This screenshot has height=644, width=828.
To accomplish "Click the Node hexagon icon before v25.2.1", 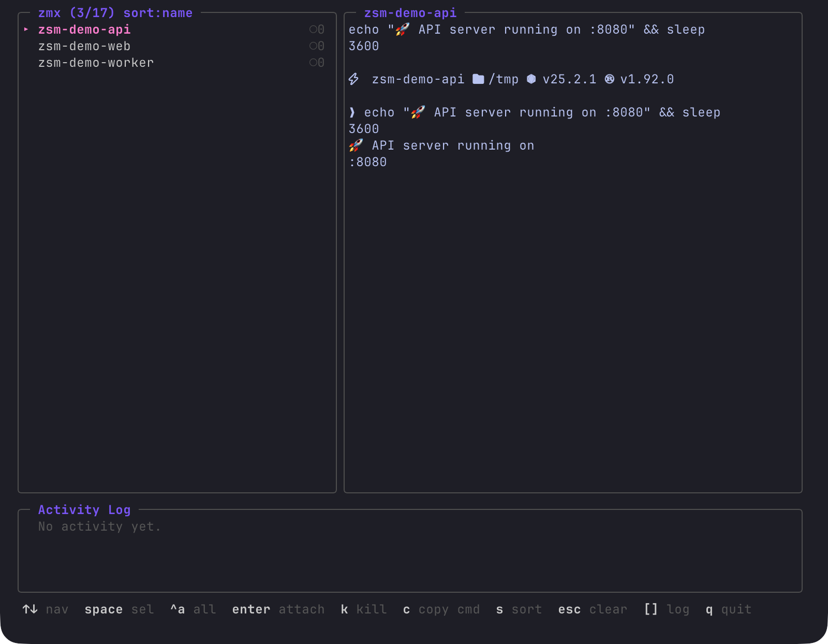I will pos(531,79).
